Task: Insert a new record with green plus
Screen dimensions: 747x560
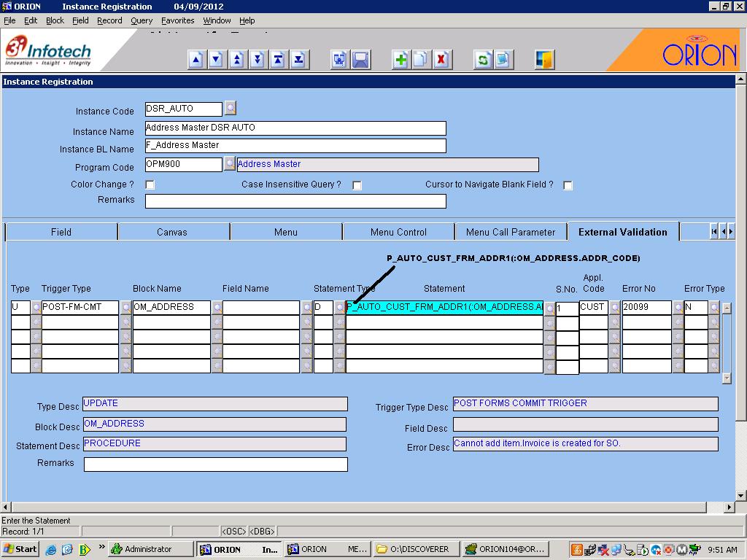Action: click(401, 60)
